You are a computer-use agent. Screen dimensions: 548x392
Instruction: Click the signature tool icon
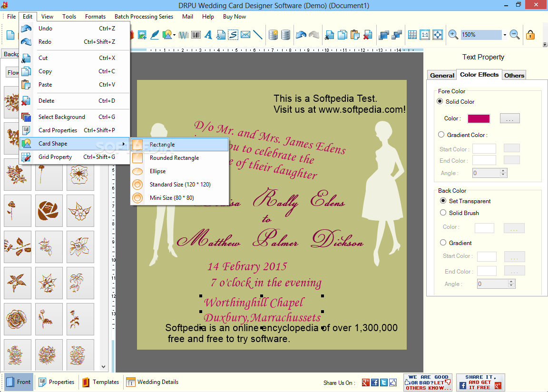point(233,35)
